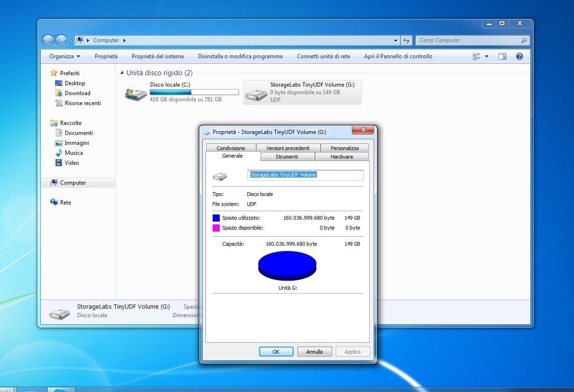Switch to the Strumenti tab
574x392 pixels.
coord(287,157)
